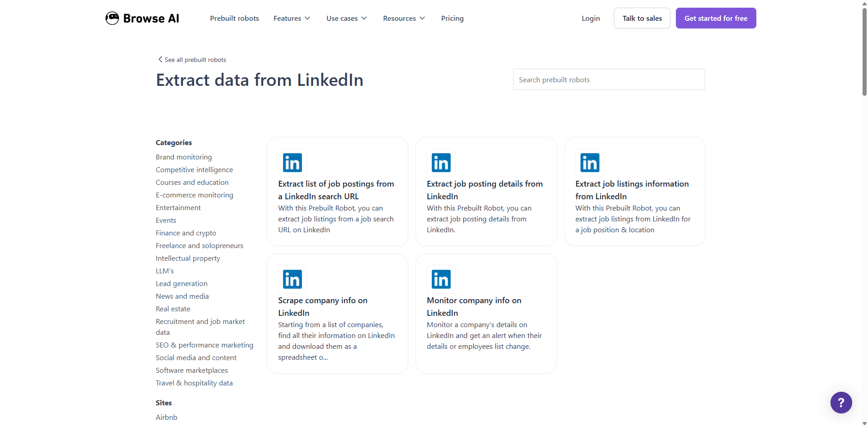Click the Browse AI robot logo
This screenshot has height=427, width=868.
coord(112,18)
